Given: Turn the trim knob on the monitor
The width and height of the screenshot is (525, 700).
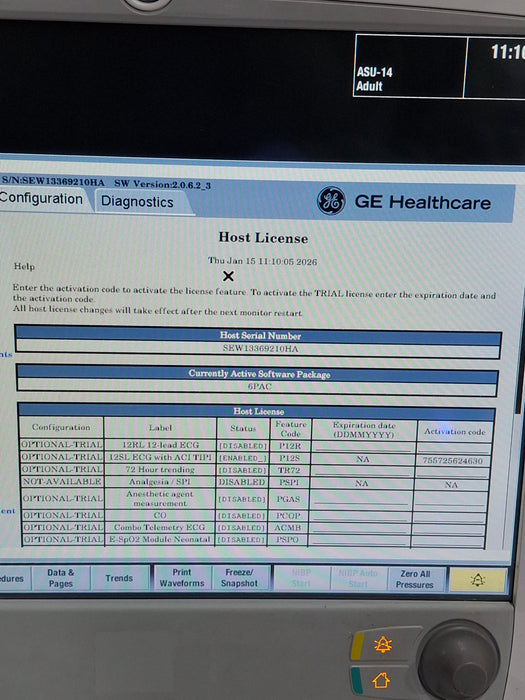Looking at the screenshot, I should [460, 660].
